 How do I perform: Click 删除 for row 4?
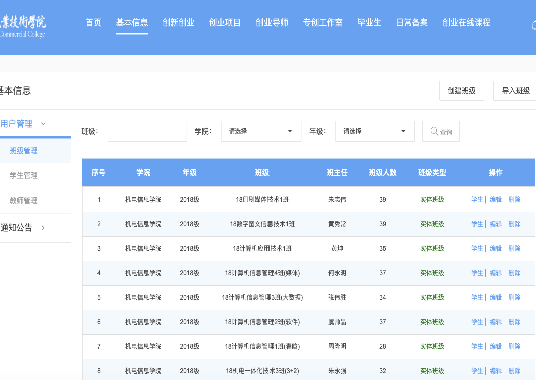[x=514, y=273]
